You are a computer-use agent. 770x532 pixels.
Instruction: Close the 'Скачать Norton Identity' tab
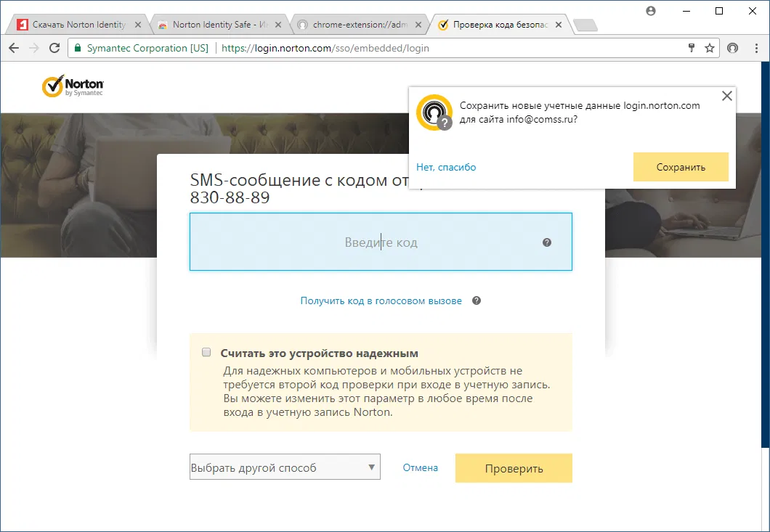[x=138, y=25]
